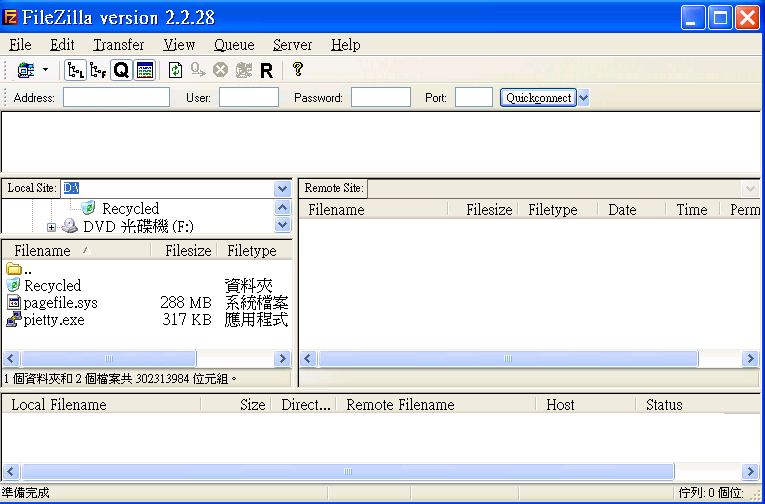Open Site Manager dropdown arrow in toolbar

click(45, 70)
